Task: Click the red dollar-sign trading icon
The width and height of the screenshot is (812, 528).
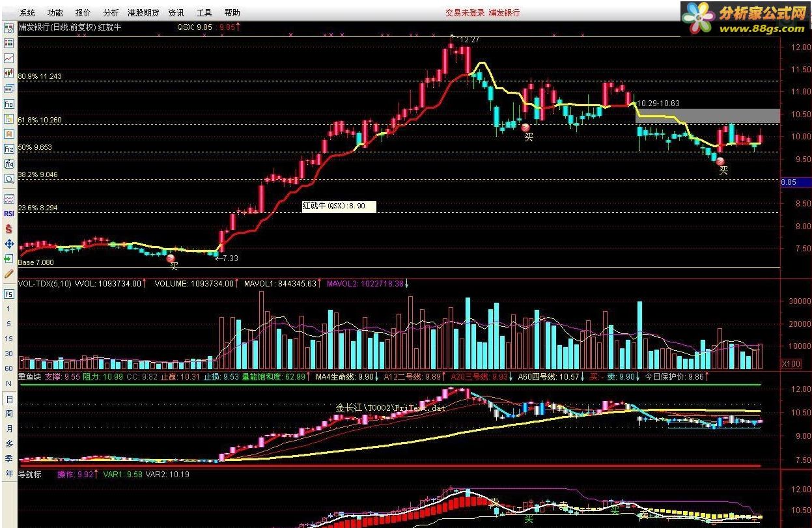Action: [9, 229]
